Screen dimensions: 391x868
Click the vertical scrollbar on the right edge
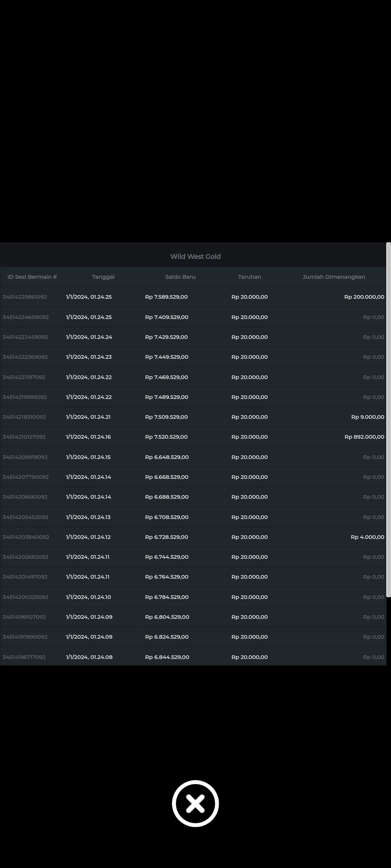388,420
